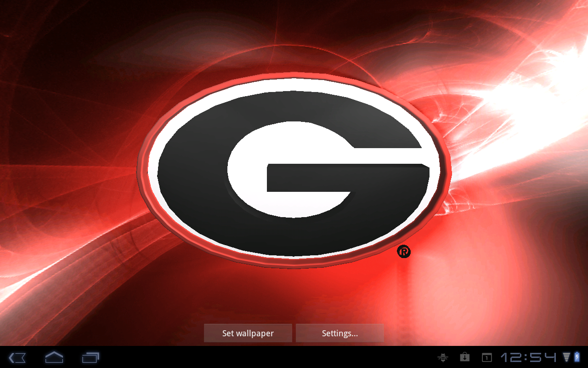Tap the shopping bag download notification
The height and width of the screenshot is (368, 588).
point(464,357)
